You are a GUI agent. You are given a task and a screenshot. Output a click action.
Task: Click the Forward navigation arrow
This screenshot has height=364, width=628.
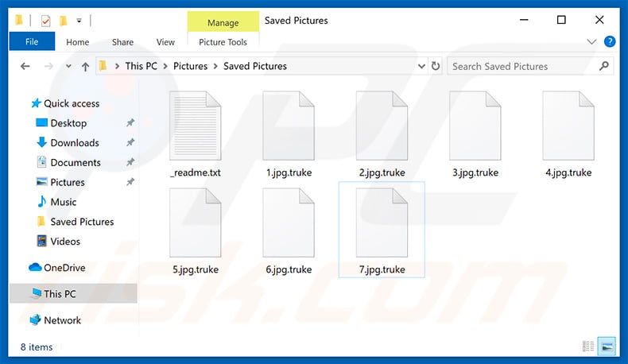[x=48, y=66]
